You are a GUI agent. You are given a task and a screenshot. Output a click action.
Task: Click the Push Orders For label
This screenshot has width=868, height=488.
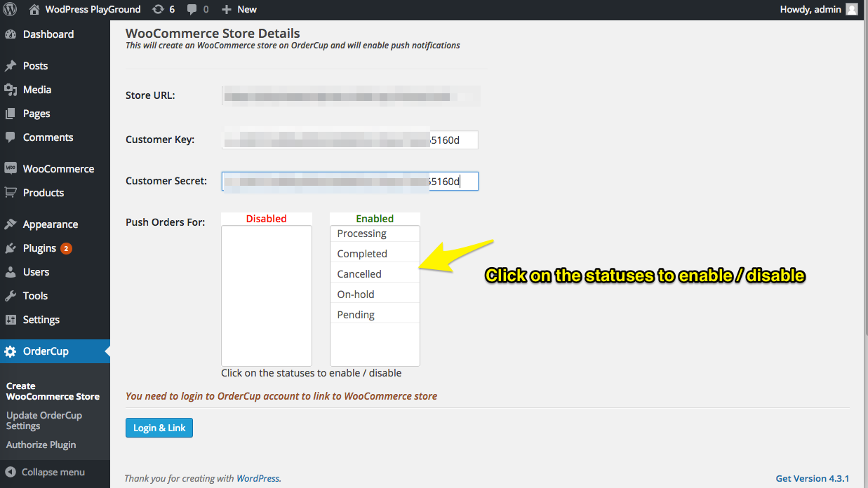[x=166, y=222]
